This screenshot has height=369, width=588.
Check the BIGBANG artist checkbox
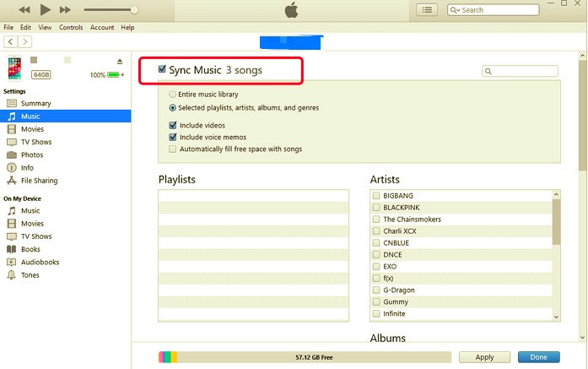[x=376, y=196]
